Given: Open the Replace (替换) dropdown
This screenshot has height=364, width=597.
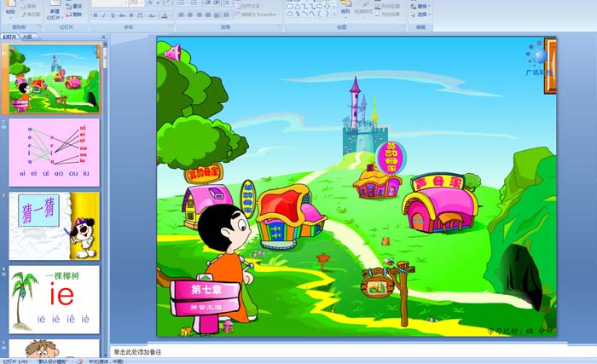Looking at the screenshot, I should tap(420, 7).
